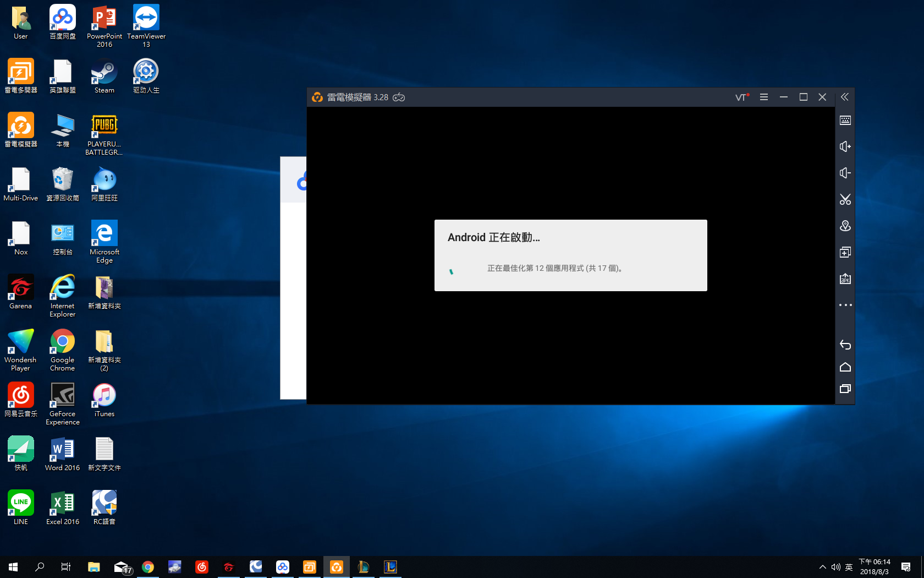Screen dimensions: 924x578
Task: Select the Wondershare Player icon
Action: (21, 350)
